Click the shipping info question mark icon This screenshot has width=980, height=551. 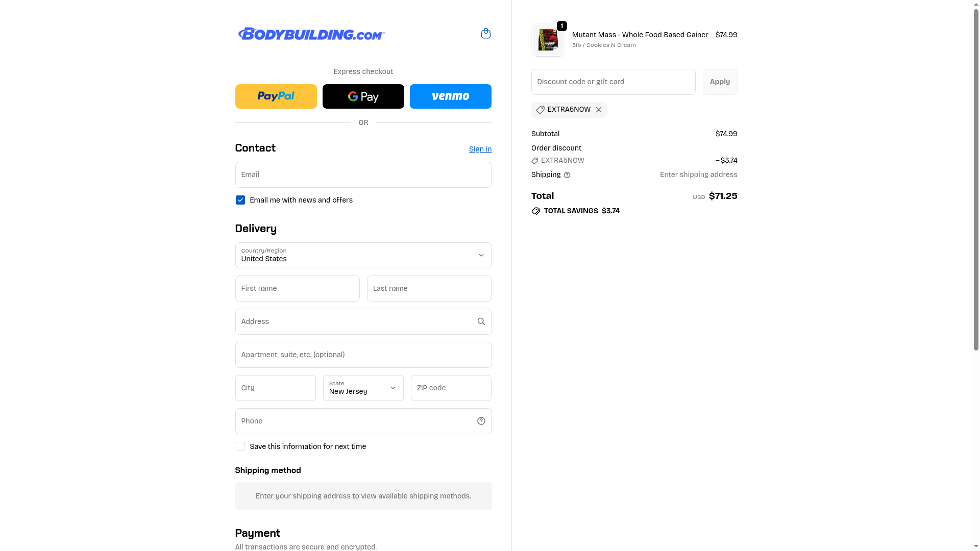pos(567,175)
